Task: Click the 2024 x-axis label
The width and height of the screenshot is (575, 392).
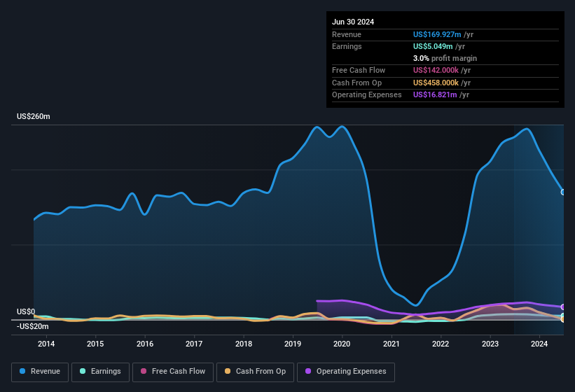Action: pos(539,344)
